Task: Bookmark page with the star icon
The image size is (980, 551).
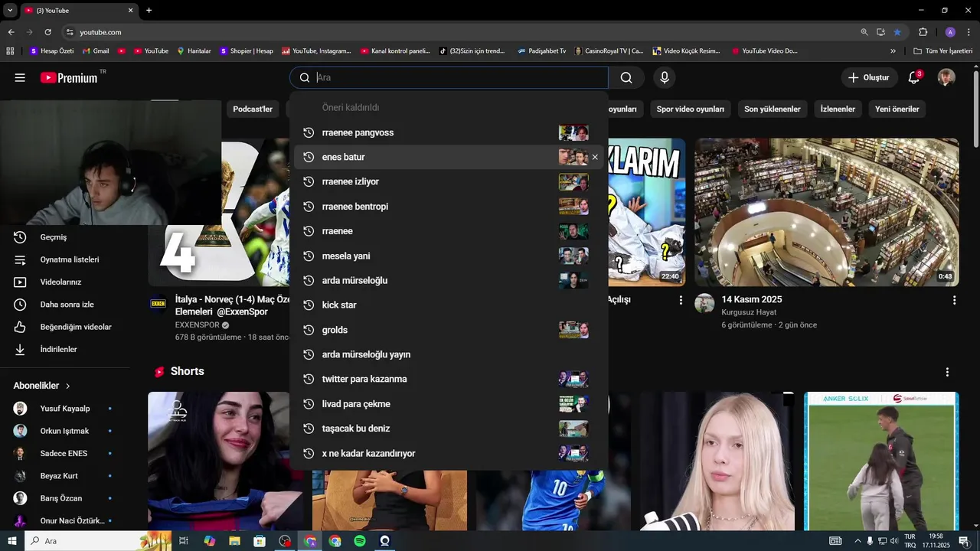Action: click(x=897, y=32)
